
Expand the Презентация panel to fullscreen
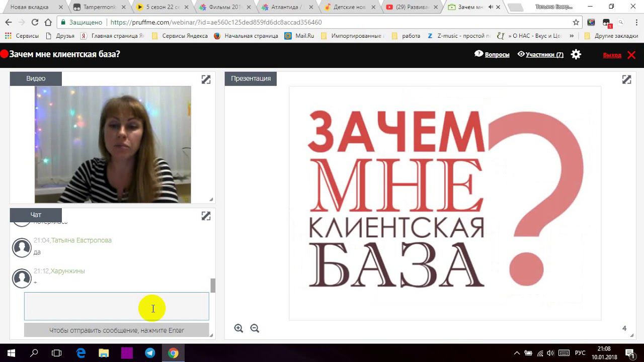(x=626, y=79)
